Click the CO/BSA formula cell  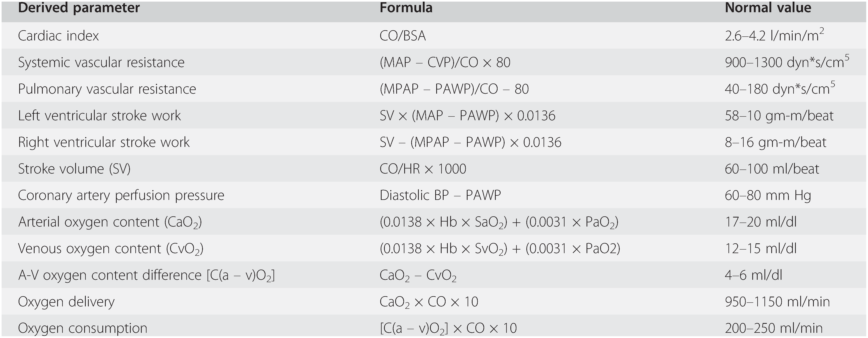tap(403, 36)
